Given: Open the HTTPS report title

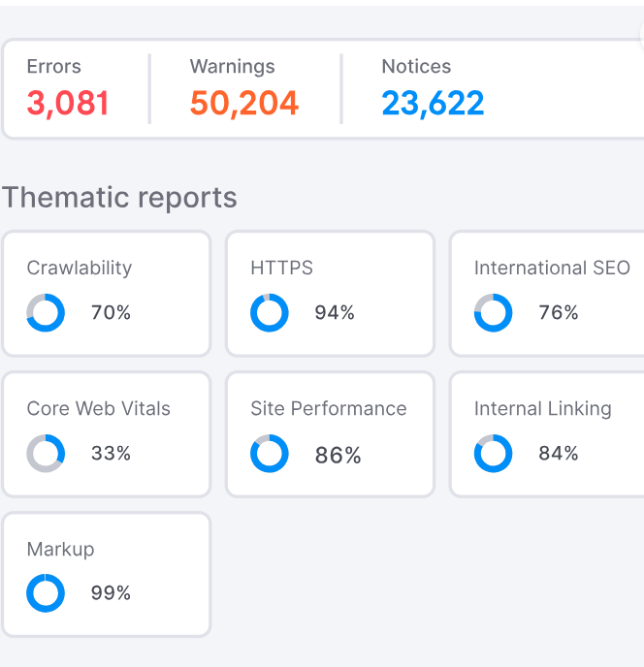Looking at the screenshot, I should click(281, 269).
